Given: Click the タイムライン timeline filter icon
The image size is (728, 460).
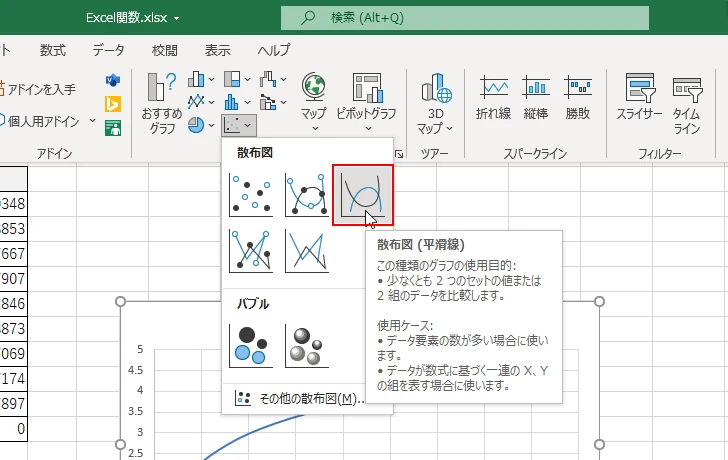Looking at the screenshot, I should (687, 89).
